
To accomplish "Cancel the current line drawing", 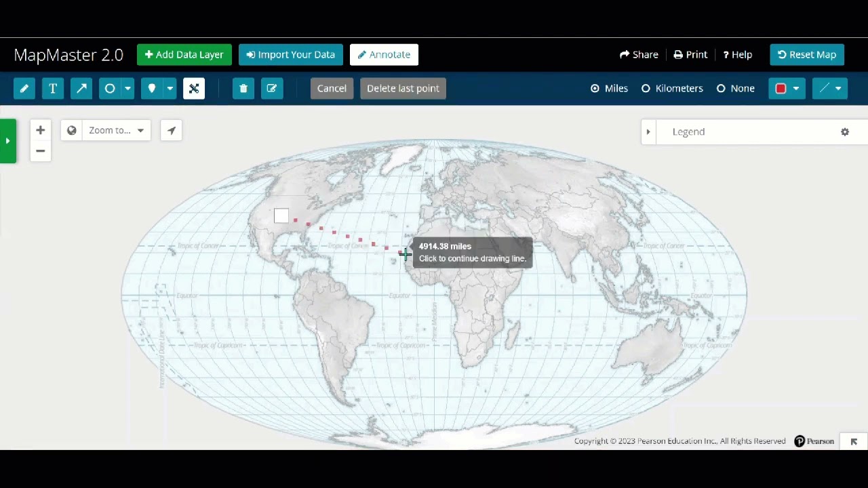I will pos(332,88).
